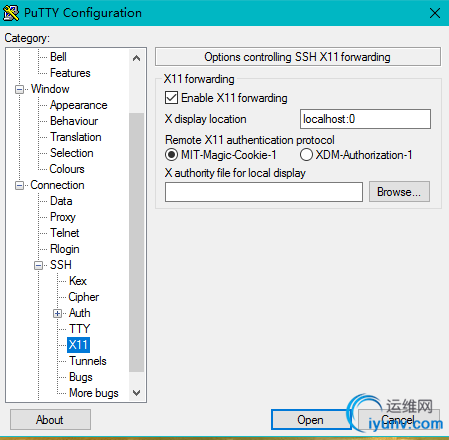Click the PuTTY icon in title bar
Image resolution: width=449 pixels, height=440 pixels.
coord(11,13)
